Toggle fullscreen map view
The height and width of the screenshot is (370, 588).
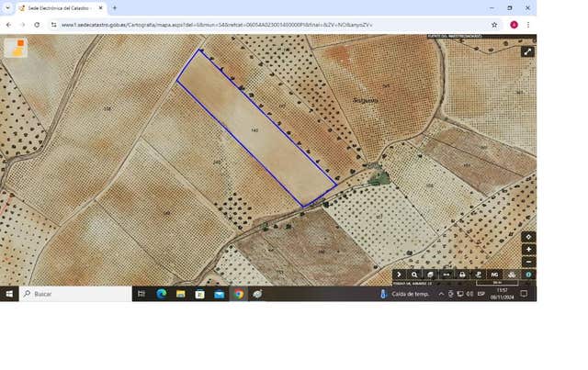527,52
